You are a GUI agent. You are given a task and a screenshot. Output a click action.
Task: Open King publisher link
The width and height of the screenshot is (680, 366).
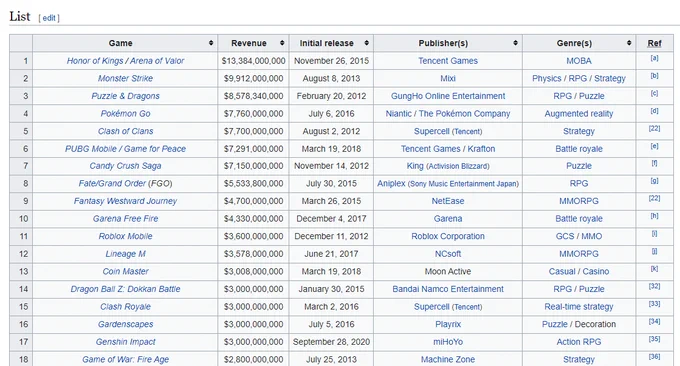coord(415,166)
